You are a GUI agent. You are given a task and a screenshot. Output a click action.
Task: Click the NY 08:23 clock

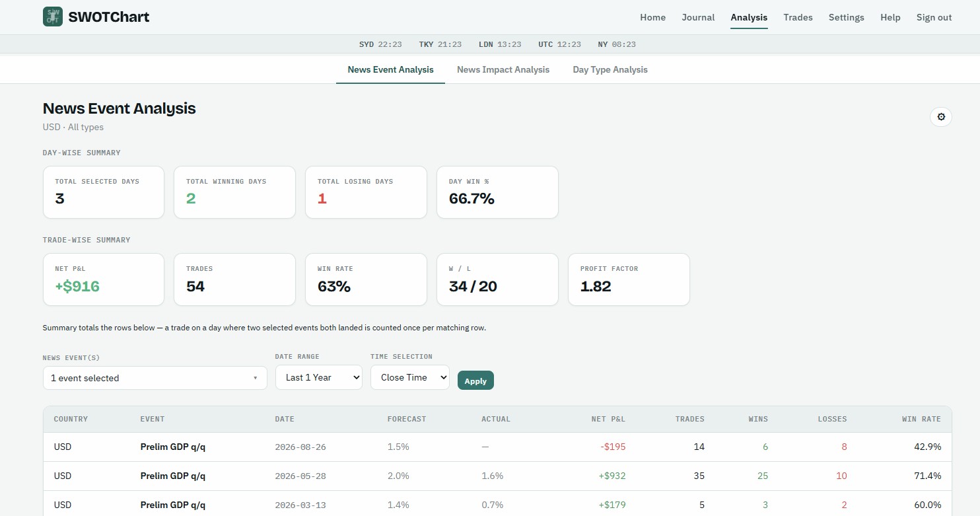(617, 44)
